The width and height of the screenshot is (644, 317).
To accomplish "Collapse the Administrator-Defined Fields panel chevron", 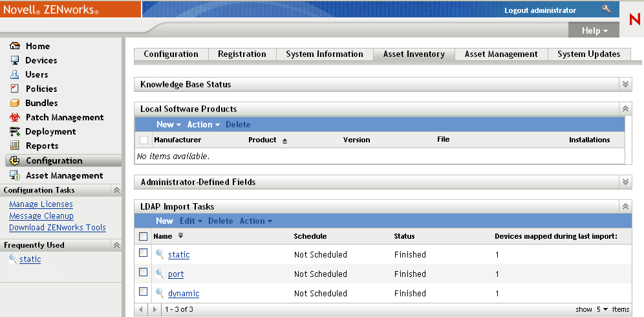I will tap(625, 182).
